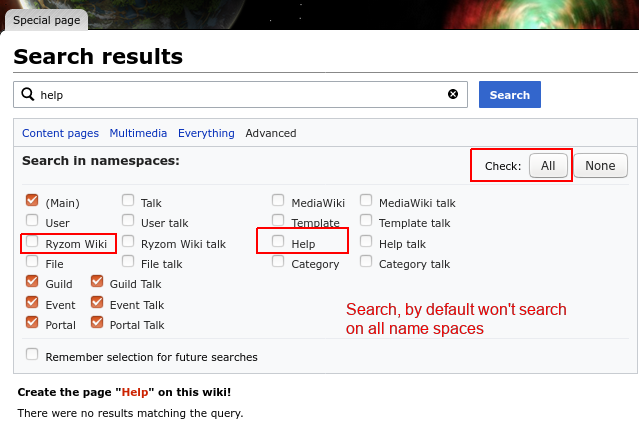Disable the Guild namespace checkbox

(x=33, y=283)
